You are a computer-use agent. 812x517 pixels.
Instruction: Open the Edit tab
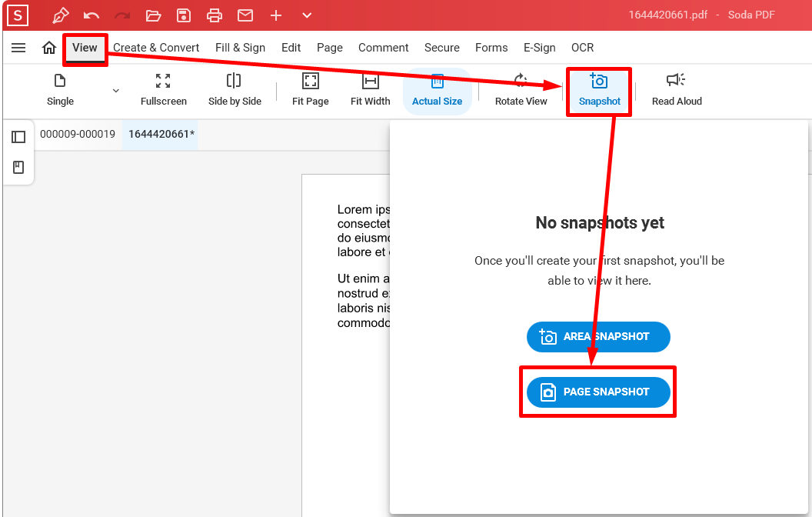tap(291, 48)
